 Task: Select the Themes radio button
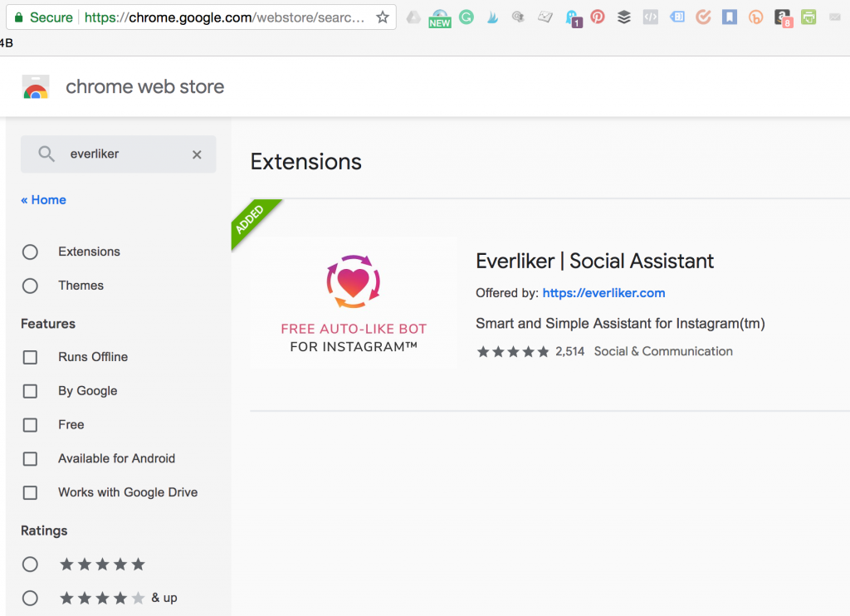pos(31,286)
